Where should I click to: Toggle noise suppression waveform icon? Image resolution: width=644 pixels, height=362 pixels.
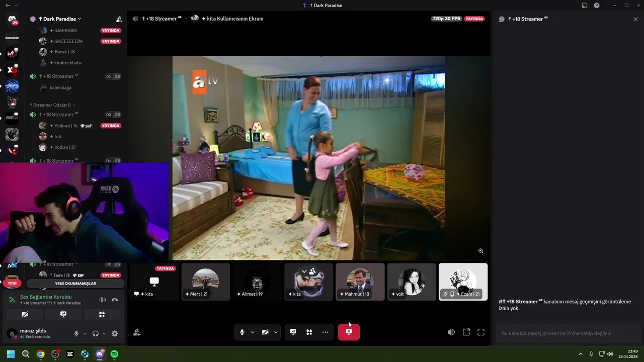coord(103,300)
